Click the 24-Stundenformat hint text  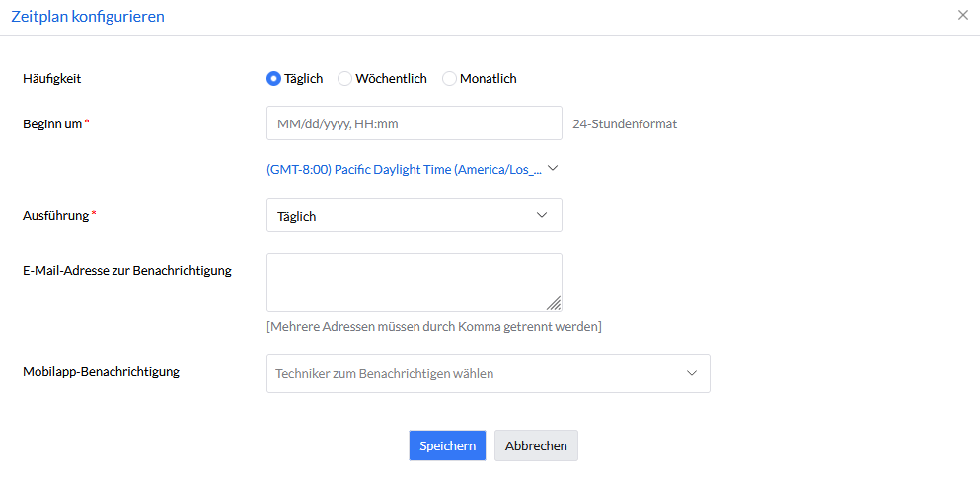click(625, 123)
